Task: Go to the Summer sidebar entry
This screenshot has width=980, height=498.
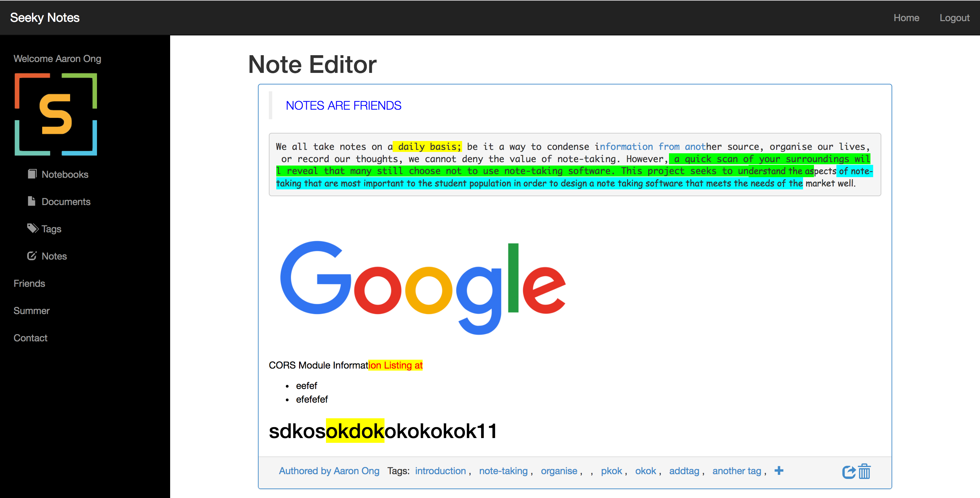Action: pyautogui.click(x=32, y=311)
